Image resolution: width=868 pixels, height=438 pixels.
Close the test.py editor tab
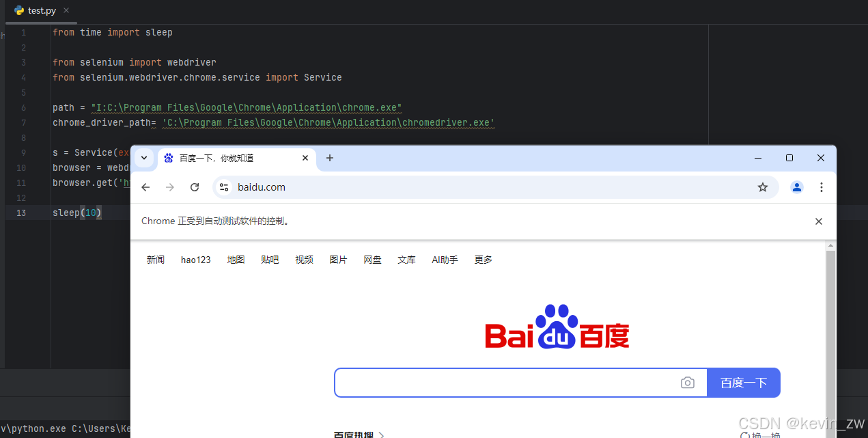point(66,11)
